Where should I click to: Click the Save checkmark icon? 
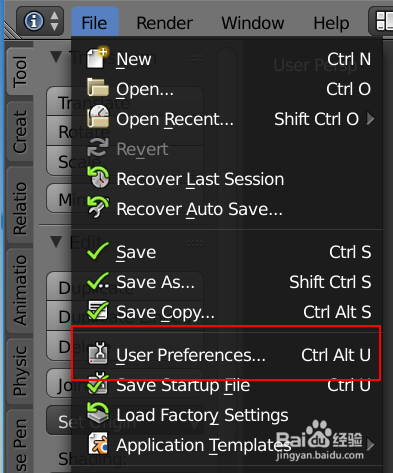[x=98, y=251]
